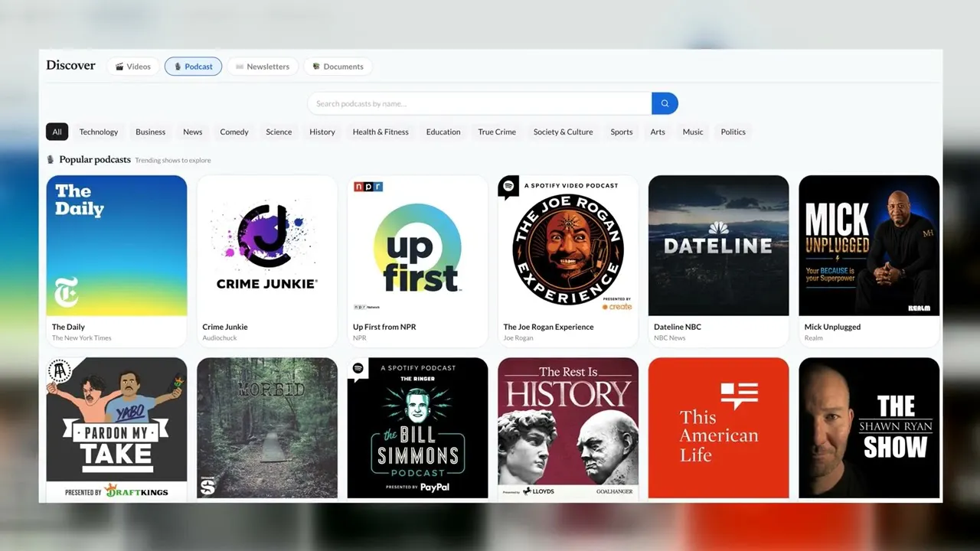The height and width of the screenshot is (551, 980).
Task: Choose Society & Culture category
Action: pos(563,132)
